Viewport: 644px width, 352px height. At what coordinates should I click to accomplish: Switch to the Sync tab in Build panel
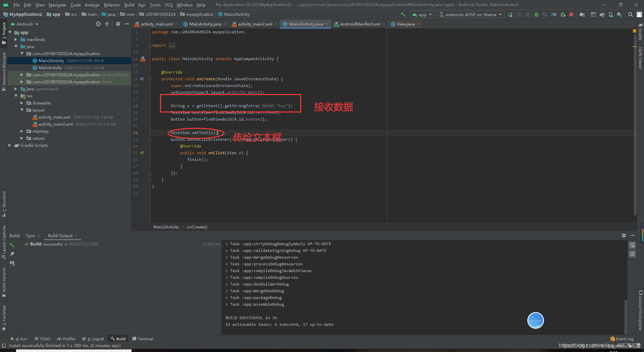coord(31,235)
